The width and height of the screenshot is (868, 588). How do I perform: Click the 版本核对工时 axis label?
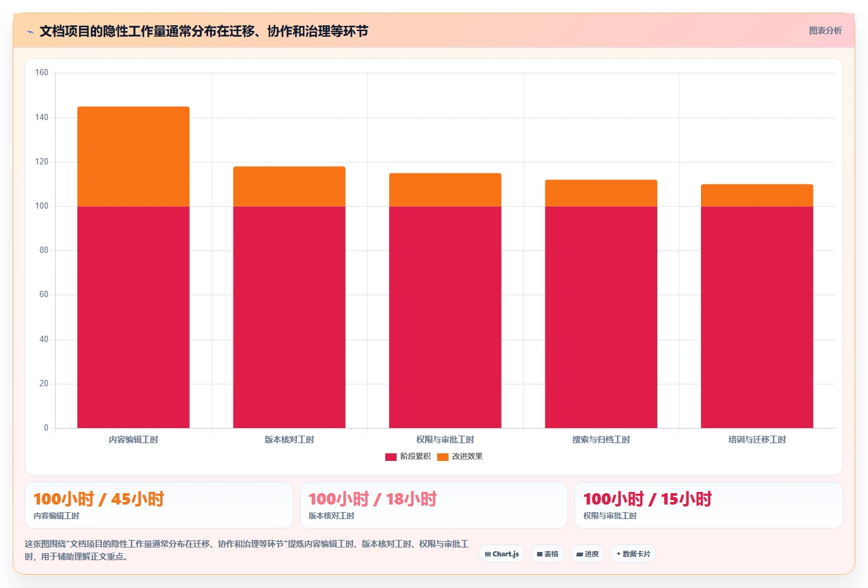(x=289, y=439)
